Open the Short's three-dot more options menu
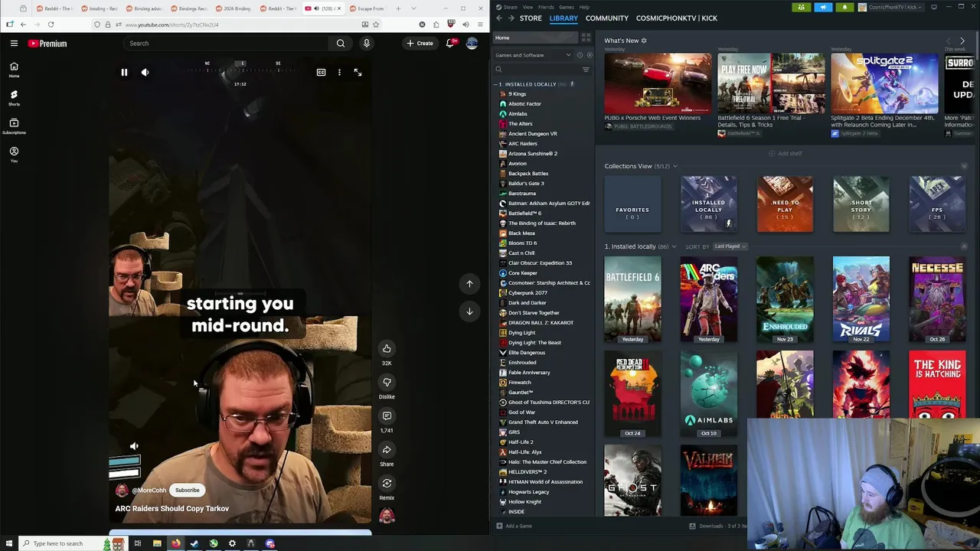Viewport: 980px width, 551px height. point(339,72)
